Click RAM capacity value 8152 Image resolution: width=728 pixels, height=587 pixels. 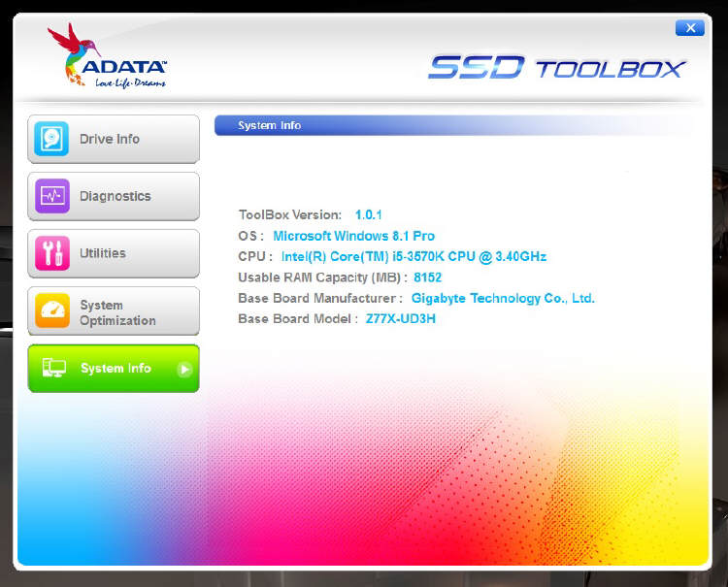tap(428, 277)
